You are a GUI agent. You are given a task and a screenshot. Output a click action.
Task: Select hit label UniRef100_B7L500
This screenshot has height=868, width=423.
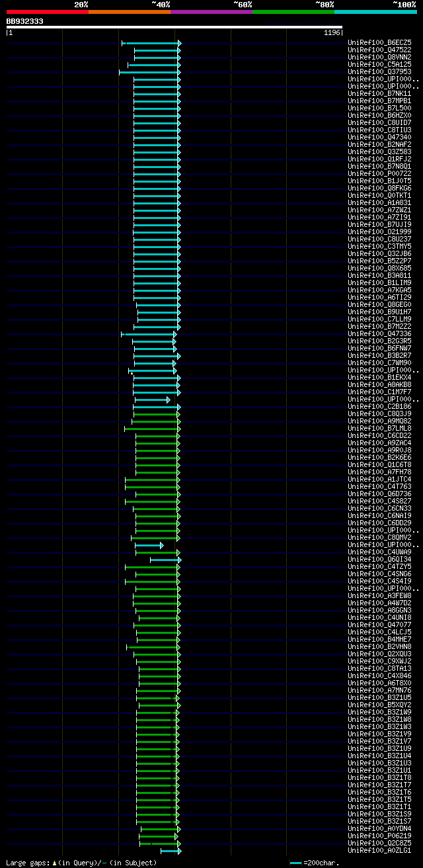379,108
